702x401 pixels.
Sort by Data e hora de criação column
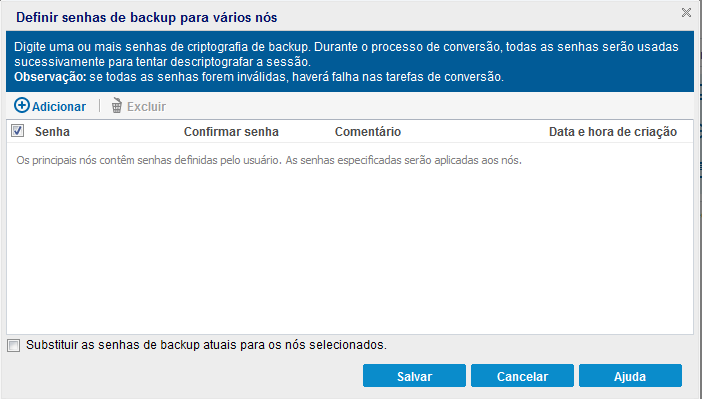(613, 131)
